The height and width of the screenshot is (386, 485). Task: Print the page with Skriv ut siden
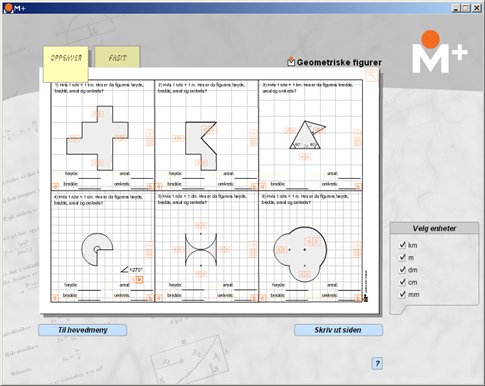(x=338, y=330)
